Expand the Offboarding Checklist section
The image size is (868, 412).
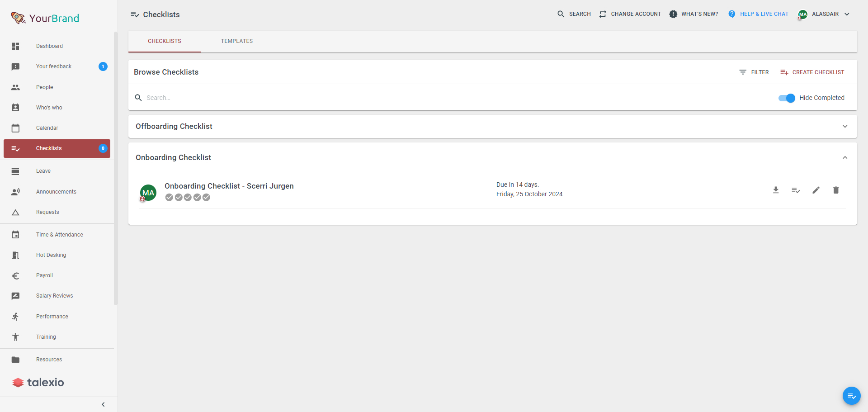point(845,126)
